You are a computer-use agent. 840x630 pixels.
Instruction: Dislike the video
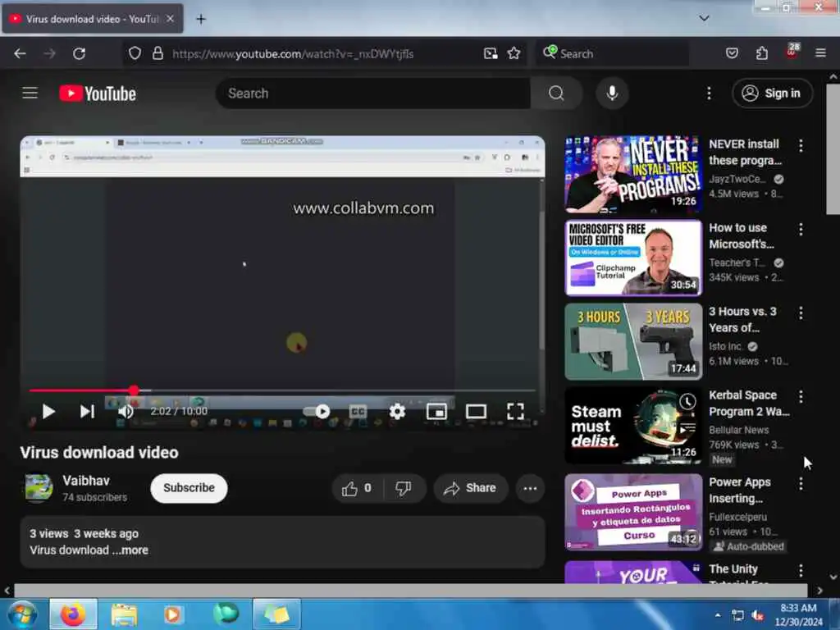coord(404,488)
